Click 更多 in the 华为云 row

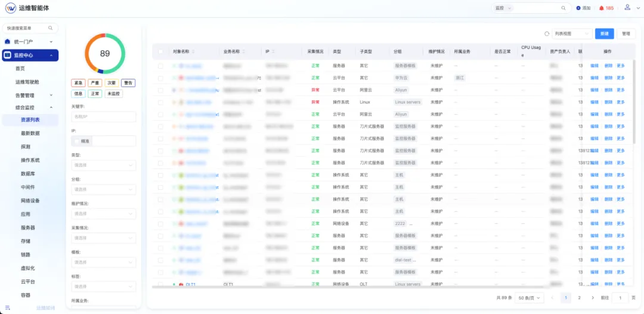pyautogui.click(x=621, y=78)
